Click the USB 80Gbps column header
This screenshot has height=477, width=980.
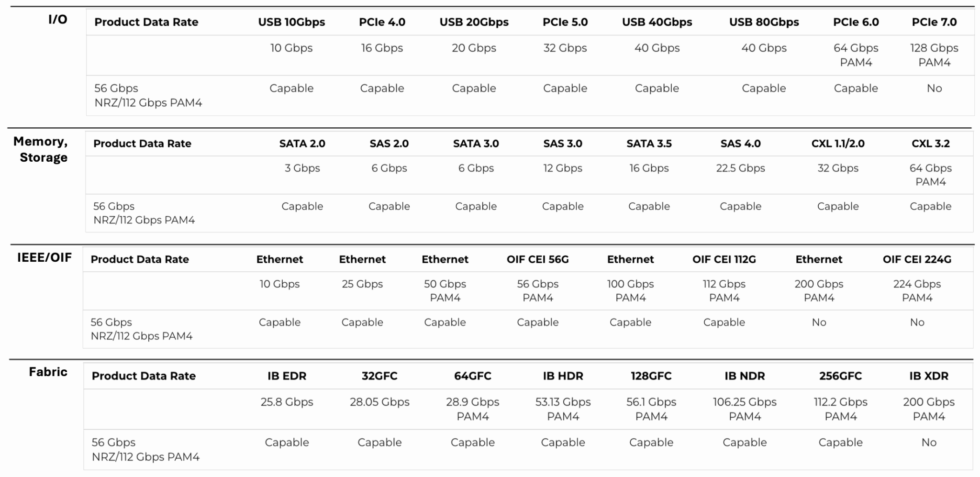[764, 22]
